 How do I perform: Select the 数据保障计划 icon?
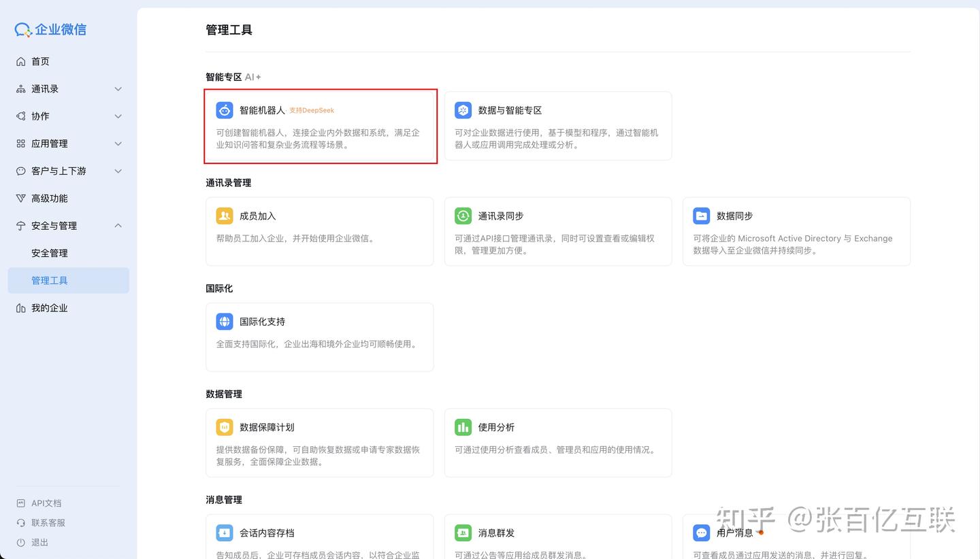pos(225,427)
